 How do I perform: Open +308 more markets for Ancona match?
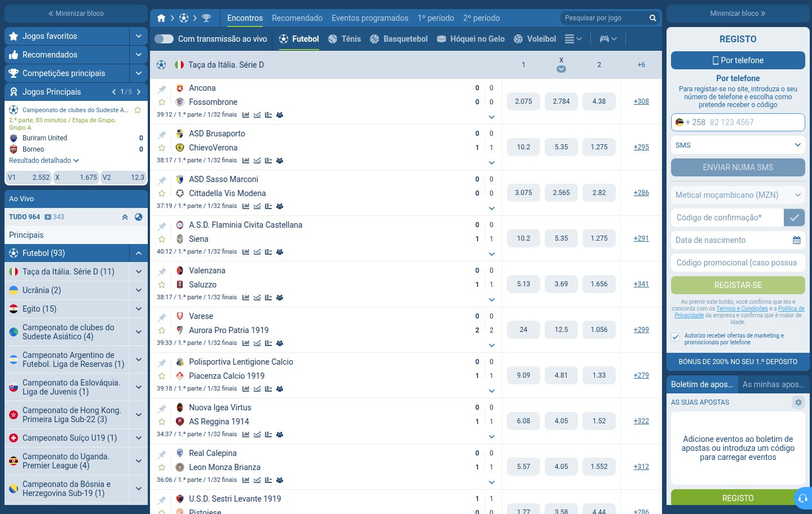pos(641,101)
